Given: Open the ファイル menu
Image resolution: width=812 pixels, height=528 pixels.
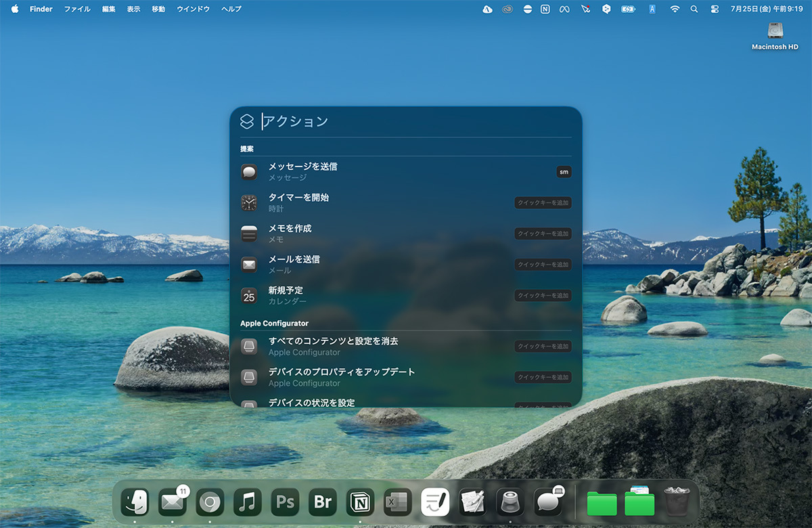Looking at the screenshot, I should click(x=77, y=9).
